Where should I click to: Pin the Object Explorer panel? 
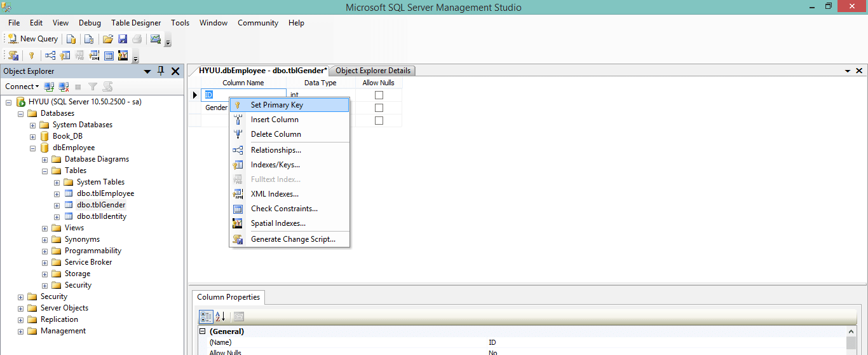161,71
